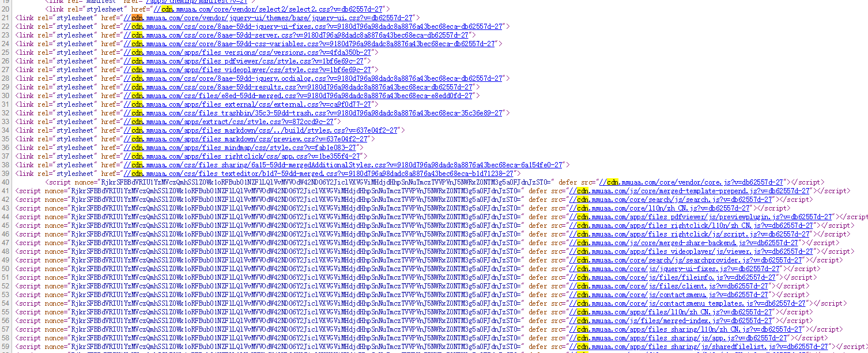This screenshot has height=353, width=868.
Task: Follow the core/js/files/client.js link
Action: 669,286
